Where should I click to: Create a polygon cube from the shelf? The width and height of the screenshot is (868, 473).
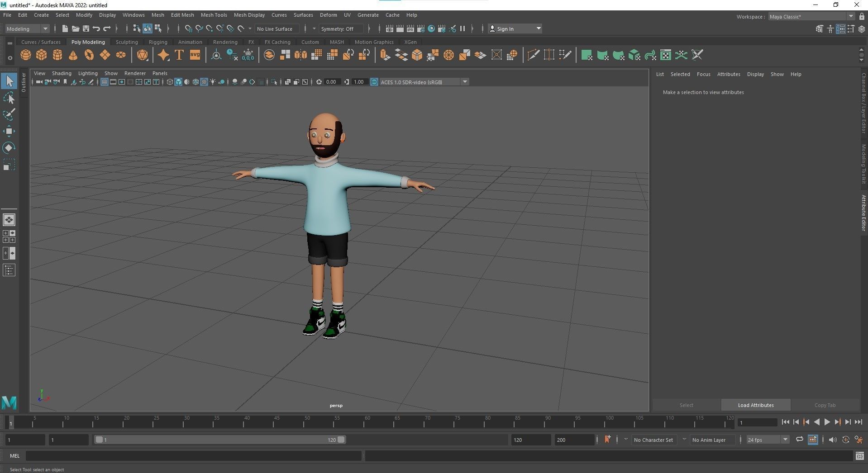[x=42, y=55]
